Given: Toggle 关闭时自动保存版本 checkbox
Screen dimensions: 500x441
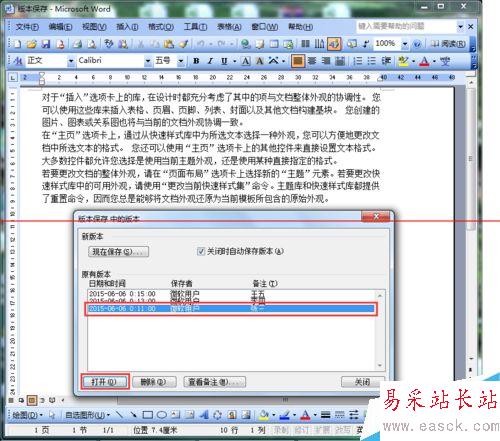Looking at the screenshot, I should pyautogui.click(x=201, y=251).
